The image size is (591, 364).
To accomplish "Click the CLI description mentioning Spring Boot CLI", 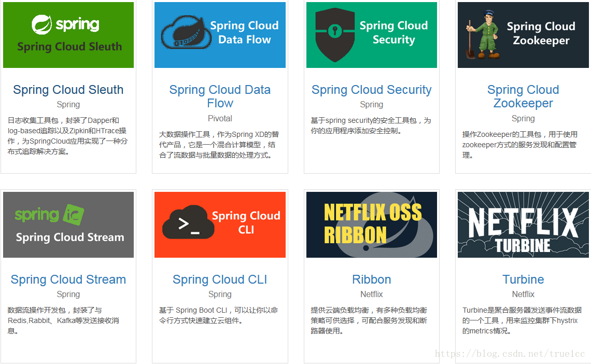I will [218, 315].
